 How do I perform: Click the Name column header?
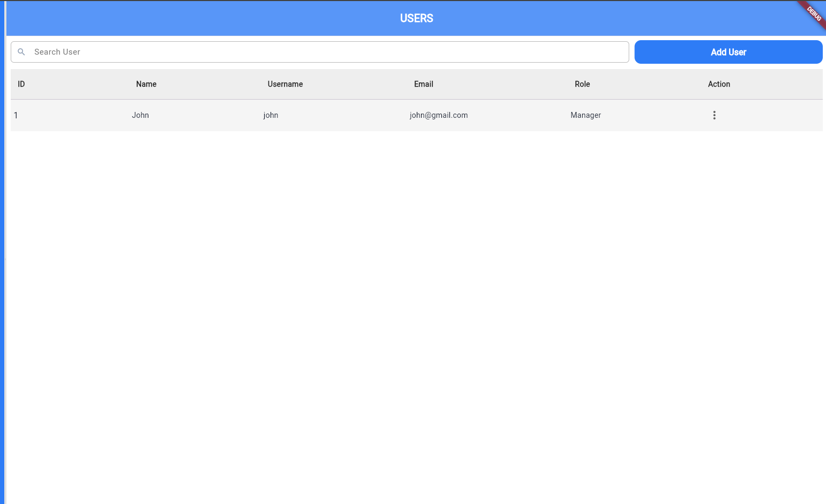146,84
